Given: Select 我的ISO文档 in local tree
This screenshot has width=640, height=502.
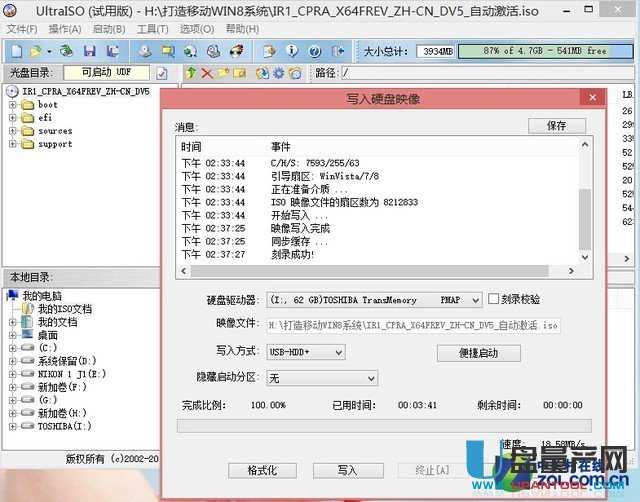Looking at the screenshot, I should 64,309.
